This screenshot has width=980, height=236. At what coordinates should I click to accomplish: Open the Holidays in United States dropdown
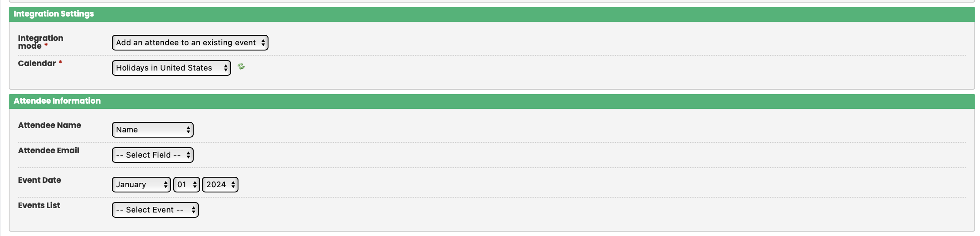pos(171,68)
